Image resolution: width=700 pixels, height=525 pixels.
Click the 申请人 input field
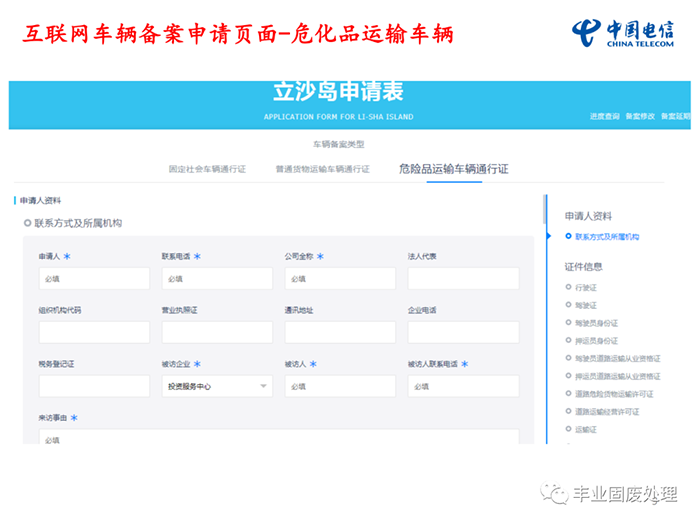coord(94,279)
